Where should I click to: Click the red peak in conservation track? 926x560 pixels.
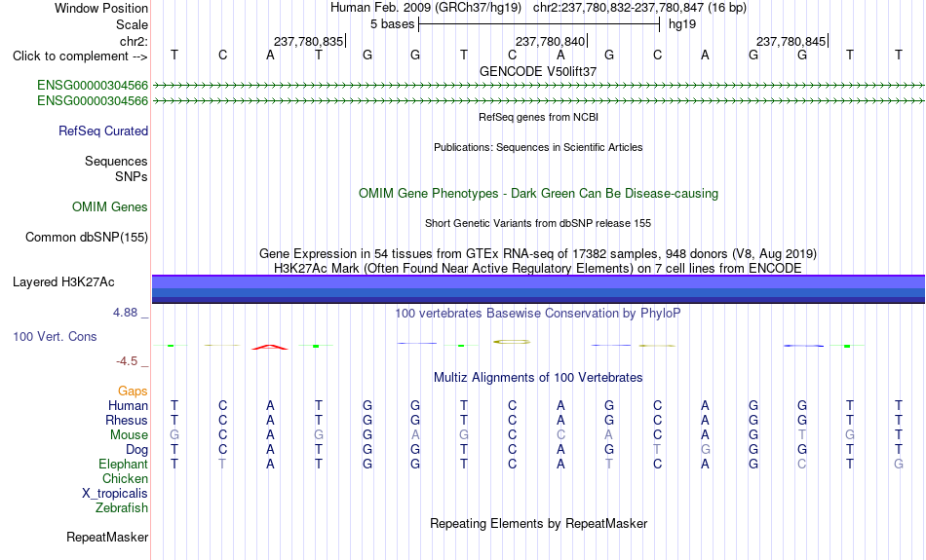click(270, 347)
